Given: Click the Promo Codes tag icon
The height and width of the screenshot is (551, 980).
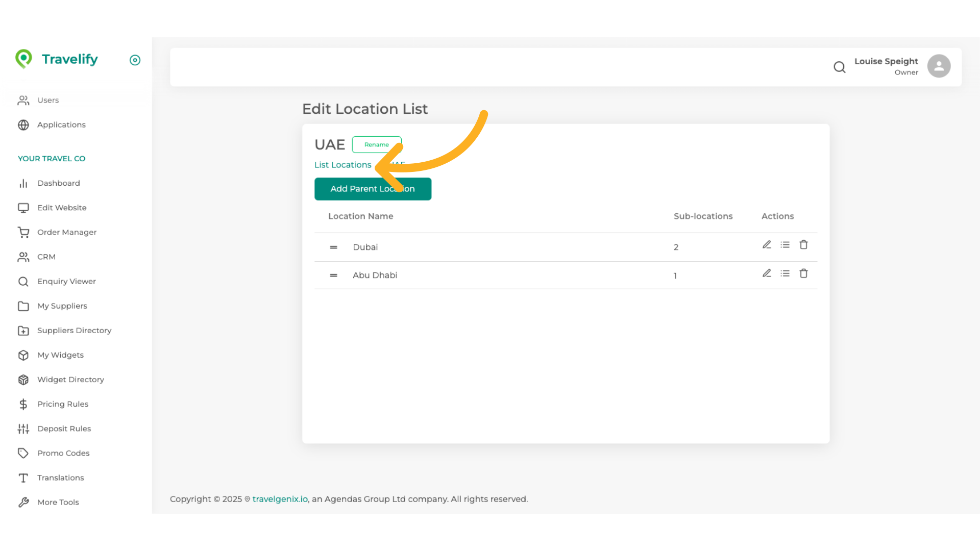Looking at the screenshot, I should tap(23, 453).
